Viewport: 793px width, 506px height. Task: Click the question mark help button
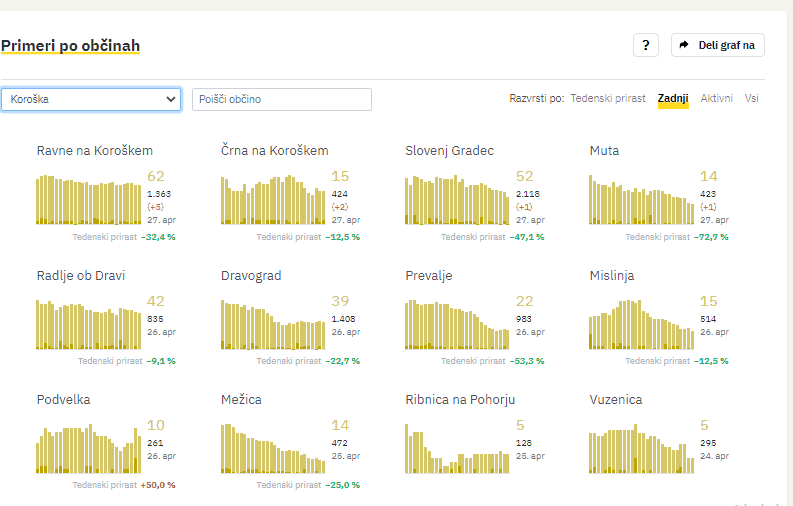(x=645, y=45)
